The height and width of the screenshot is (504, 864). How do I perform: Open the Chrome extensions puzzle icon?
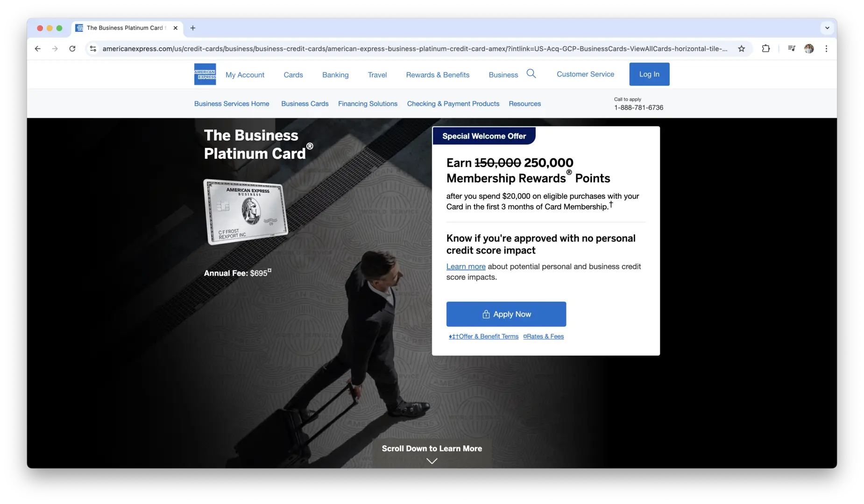(x=765, y=49)
